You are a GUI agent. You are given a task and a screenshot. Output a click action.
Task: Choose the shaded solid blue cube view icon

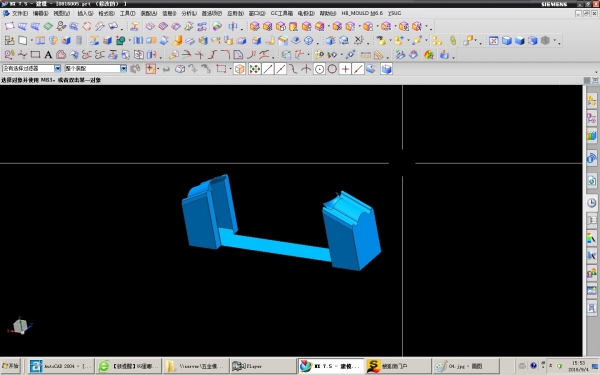(520, 40)
